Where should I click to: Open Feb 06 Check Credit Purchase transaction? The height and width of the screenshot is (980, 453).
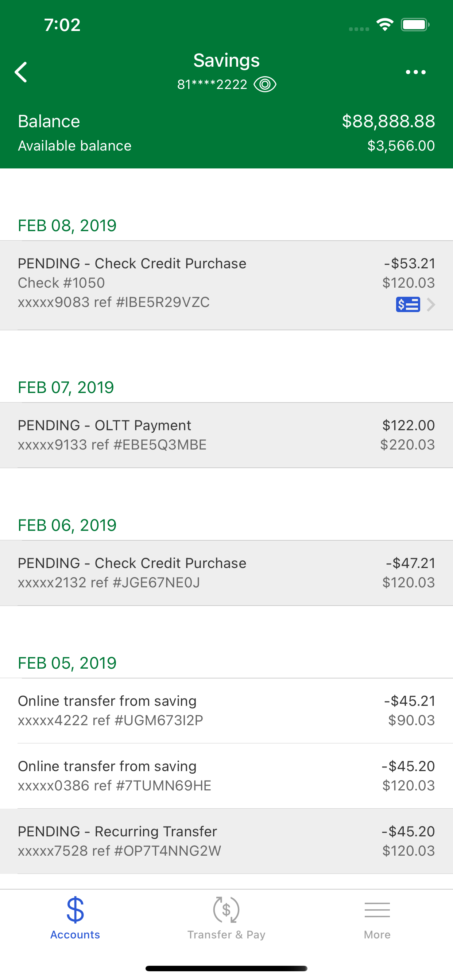click(x=226, y=572)
